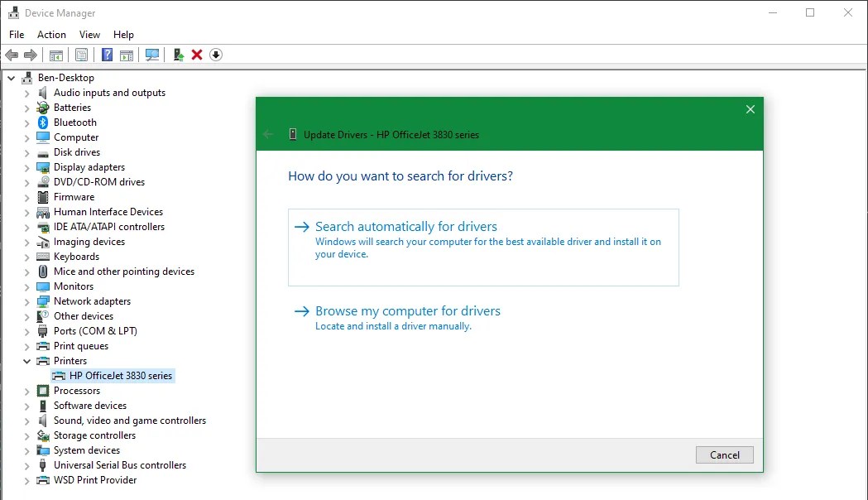Open the Action menu

pos(51,35)
